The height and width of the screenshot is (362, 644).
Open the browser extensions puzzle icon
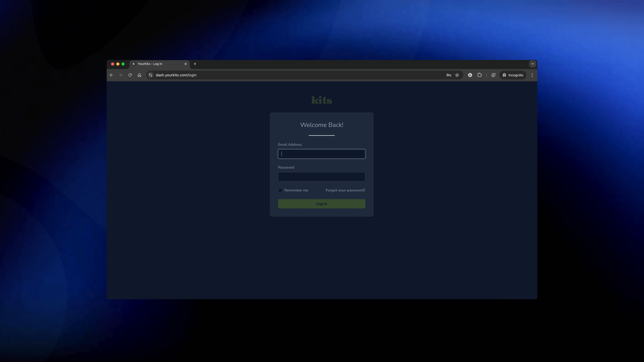(479, 75)
